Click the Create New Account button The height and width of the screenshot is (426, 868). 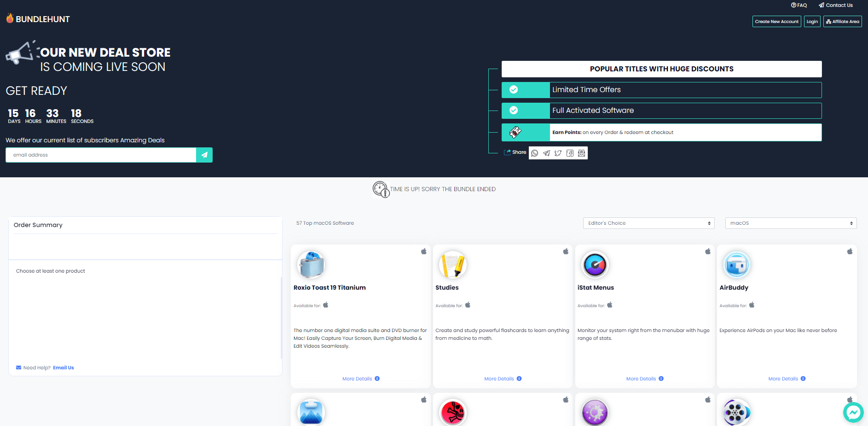click(776, 21)
